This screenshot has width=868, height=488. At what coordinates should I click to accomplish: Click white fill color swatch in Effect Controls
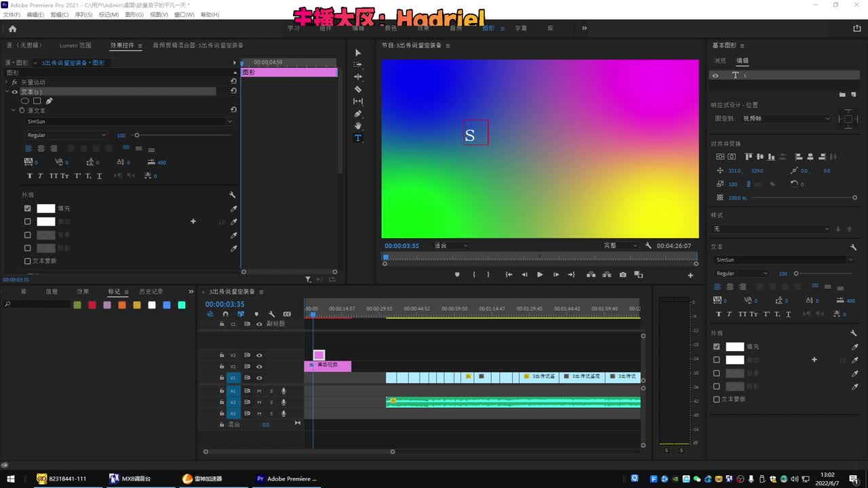(45, 209)
